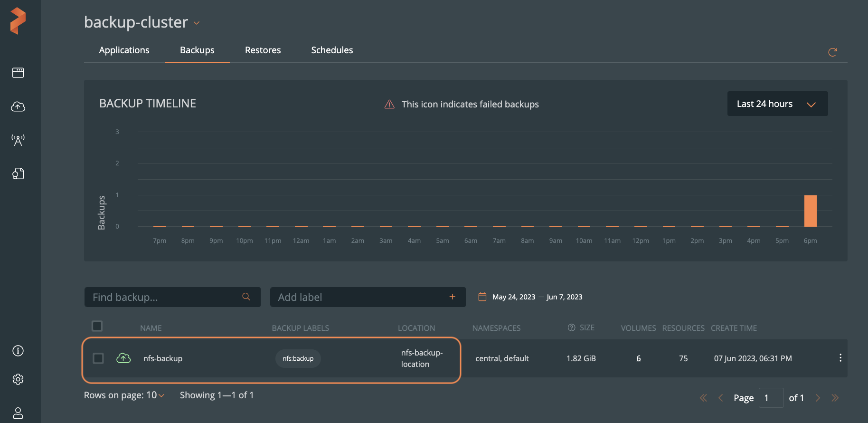Screen dimensions: 868x423
Task: Click the 6pm bar in timeline
Action: pyautogui.click(x=810, y=211)
